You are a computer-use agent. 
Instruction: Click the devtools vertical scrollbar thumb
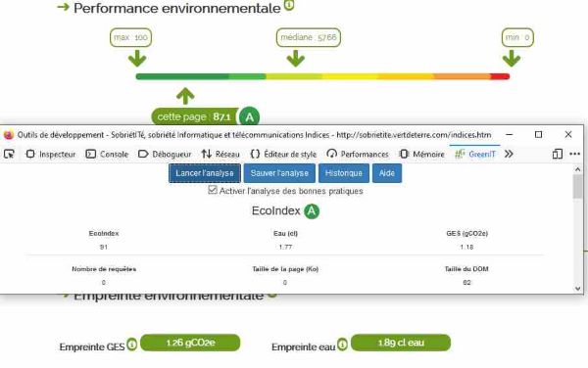(577, 186)
